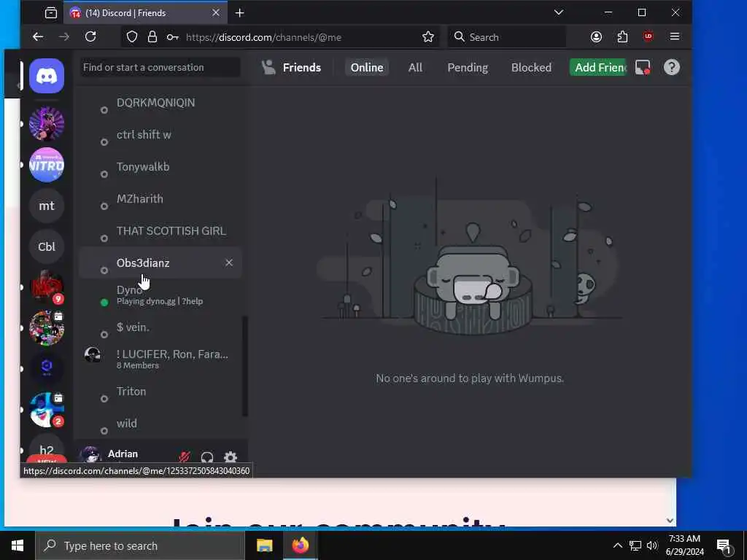
Task: Open Firefox account icon
Action: pyautogui.click(x=596, y=36)
